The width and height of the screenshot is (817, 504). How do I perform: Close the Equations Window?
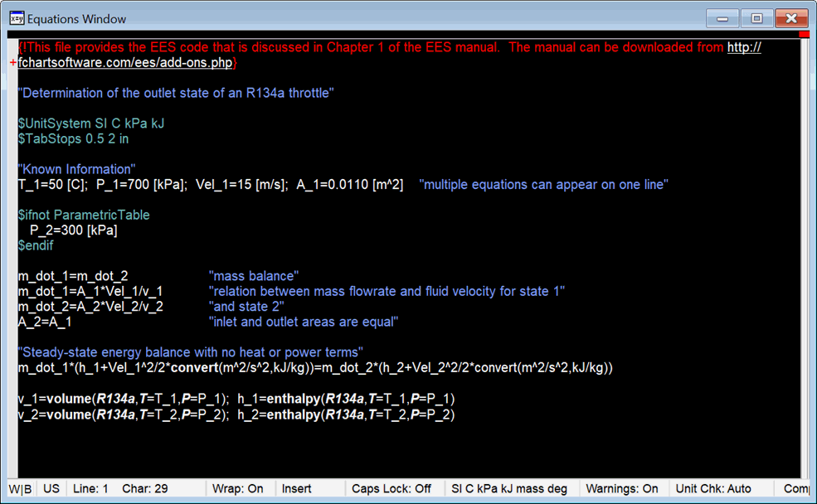[x=788, y=17]
